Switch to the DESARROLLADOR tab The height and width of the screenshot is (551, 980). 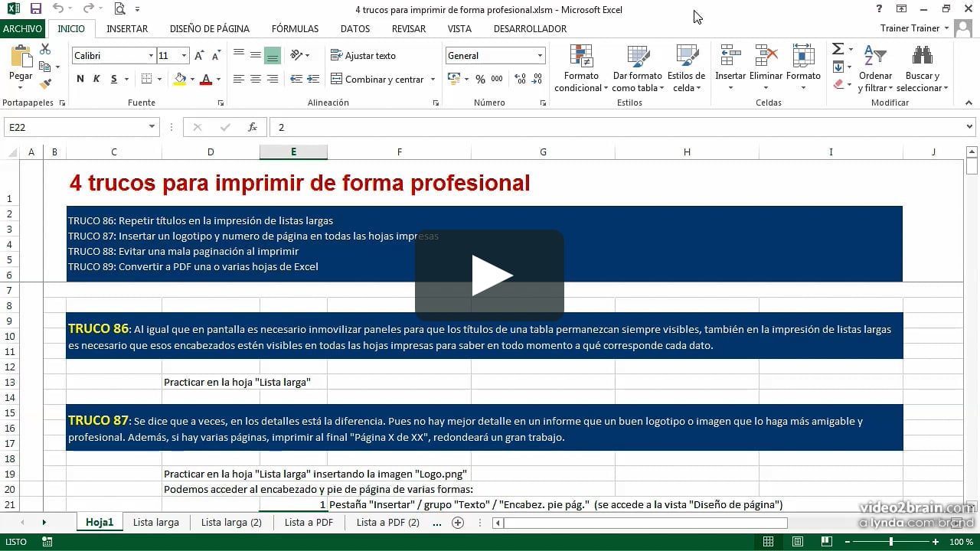(x=530, y=28)
